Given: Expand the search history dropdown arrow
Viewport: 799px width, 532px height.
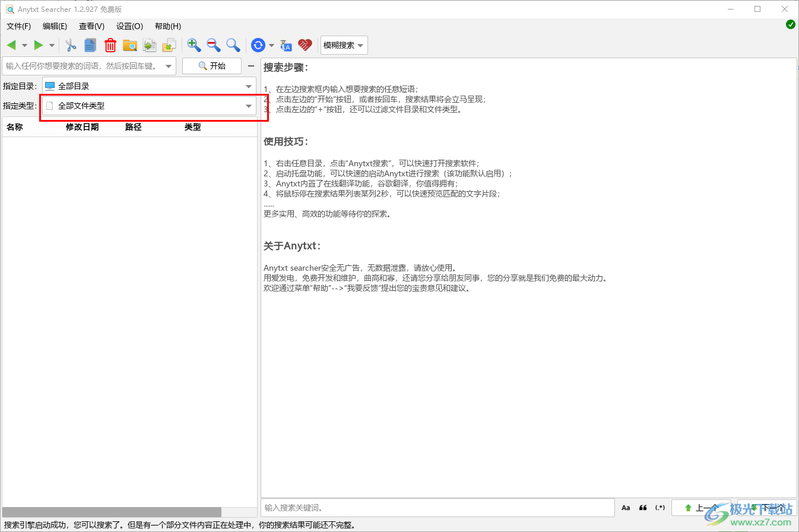Looking at the screenshot, I should pos(169,66).
